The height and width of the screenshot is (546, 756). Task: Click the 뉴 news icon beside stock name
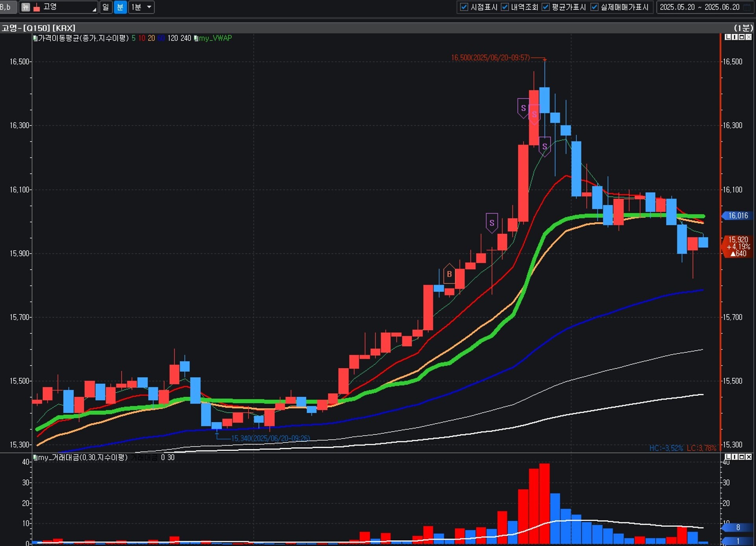(x=26, y=7)
